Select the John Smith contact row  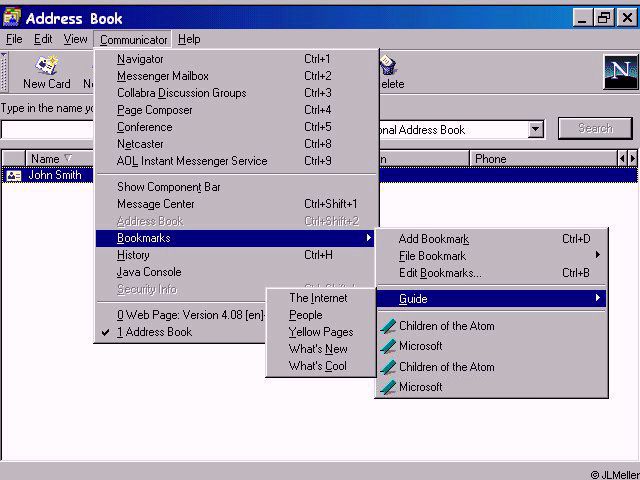[x=320, y=176]
